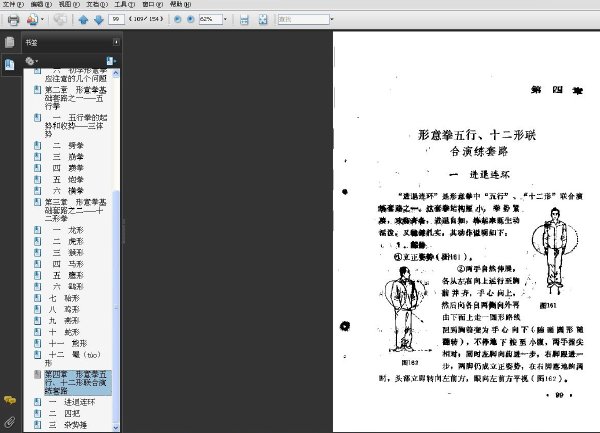Select bookmark 第二章 形意拳基础套路之一
600x433 pixels.
coord(75,98)
